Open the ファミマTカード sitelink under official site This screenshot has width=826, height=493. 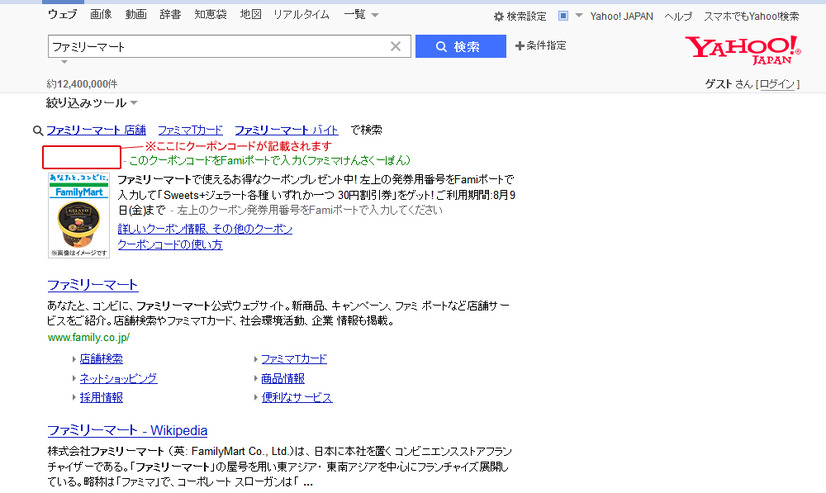(x=294, y=359)
